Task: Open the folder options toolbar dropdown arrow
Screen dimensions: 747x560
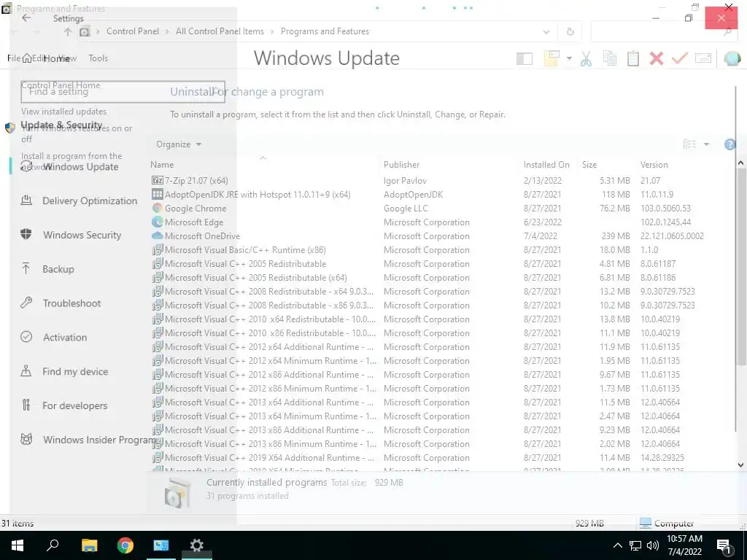Action: [569, 58]
